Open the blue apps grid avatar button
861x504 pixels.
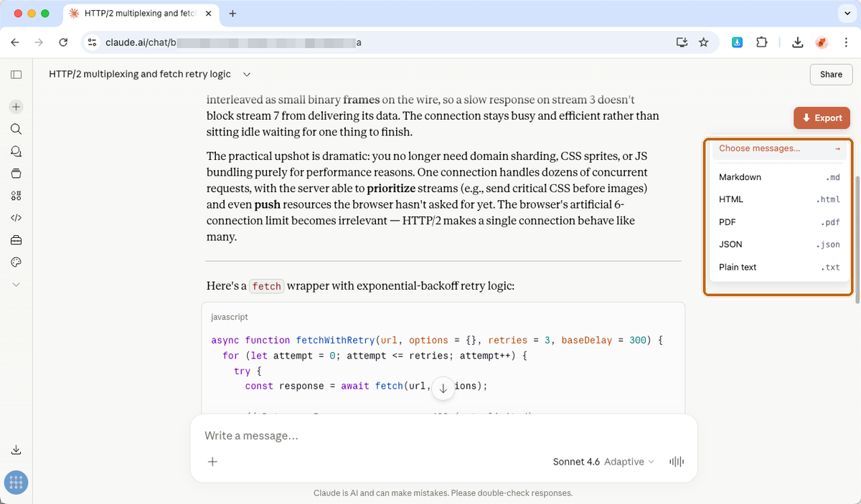[16, 482]
